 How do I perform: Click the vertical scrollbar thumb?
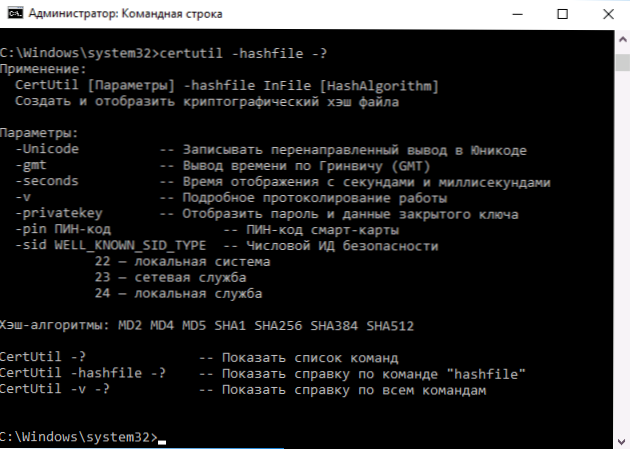tap(622, 62)
